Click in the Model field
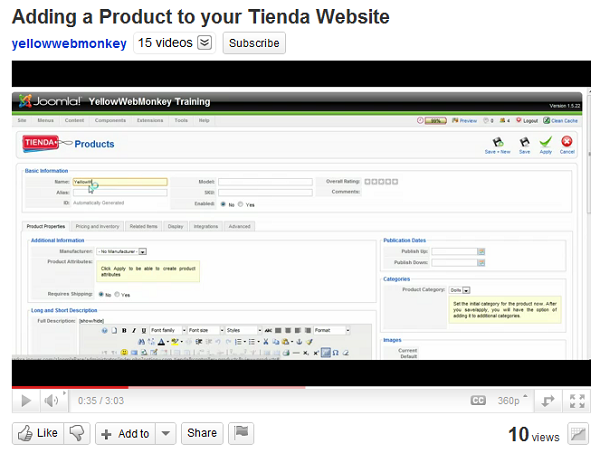The height and width of the screenshot is (453, 600). pyautogui.click(x=266, y=182)
